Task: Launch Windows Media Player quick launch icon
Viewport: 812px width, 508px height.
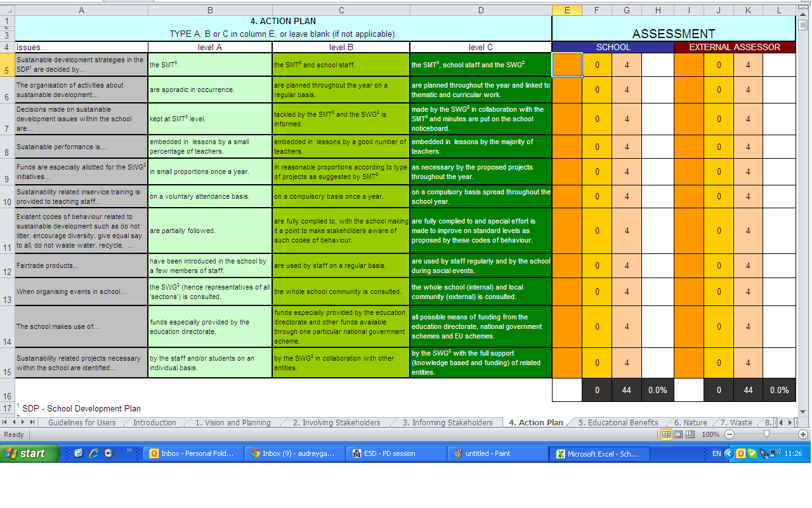Action: (x=108, y=453)
